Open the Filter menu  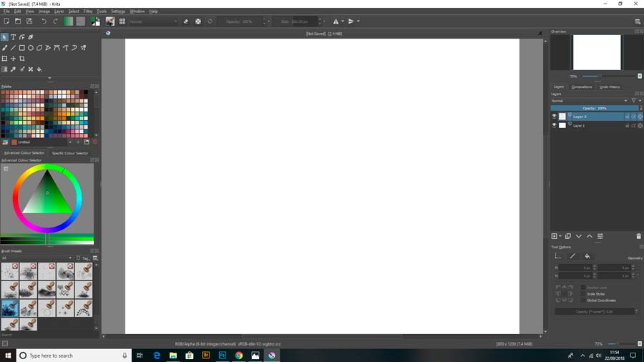point(88,11)
